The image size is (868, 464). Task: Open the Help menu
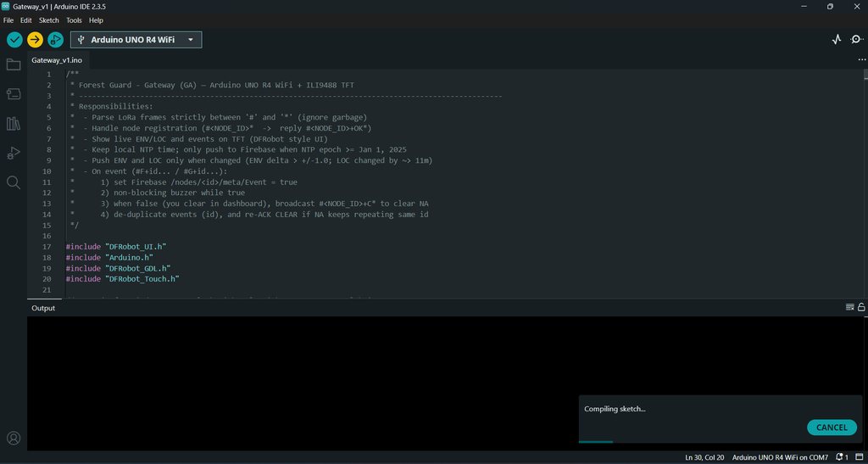click(x=97, y=20)
